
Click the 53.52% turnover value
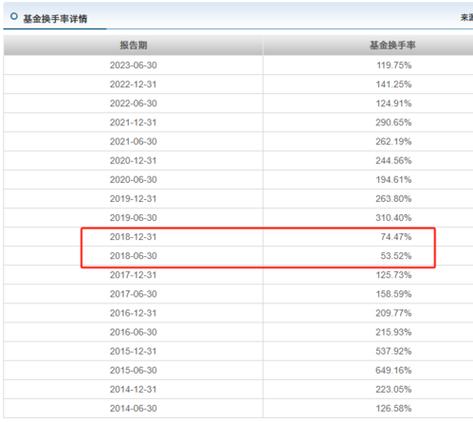point(396,256)
